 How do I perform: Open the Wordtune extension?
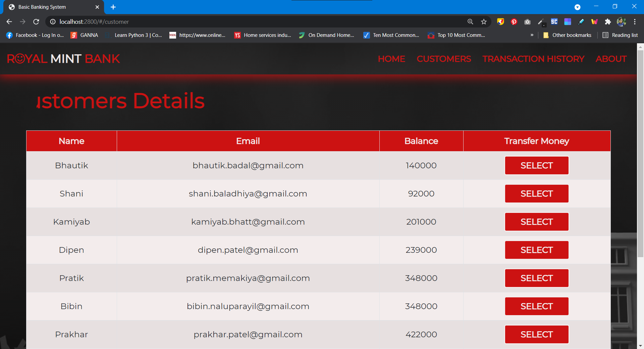point(594,21)
